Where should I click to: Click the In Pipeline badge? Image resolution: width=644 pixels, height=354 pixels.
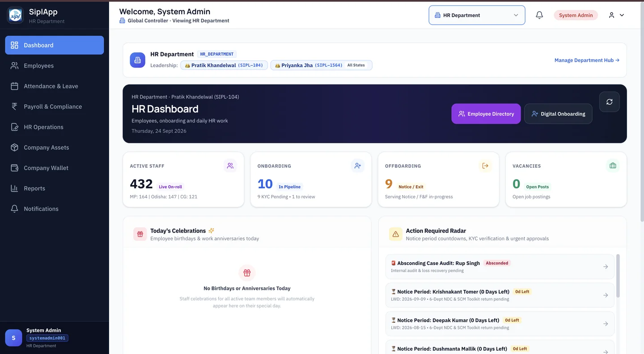(289, 187)
